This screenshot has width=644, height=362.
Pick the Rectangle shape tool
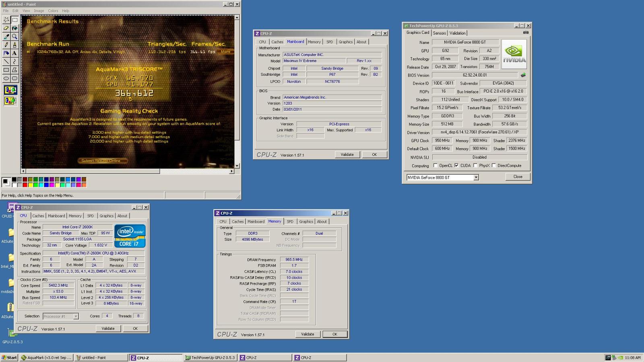click(x=6, y=70)
